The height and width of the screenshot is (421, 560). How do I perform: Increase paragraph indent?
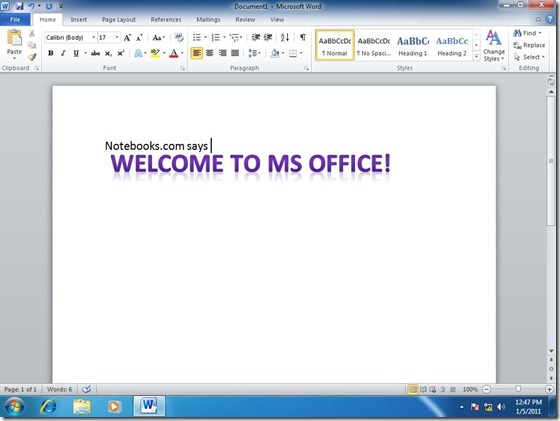tap(268, 37)
